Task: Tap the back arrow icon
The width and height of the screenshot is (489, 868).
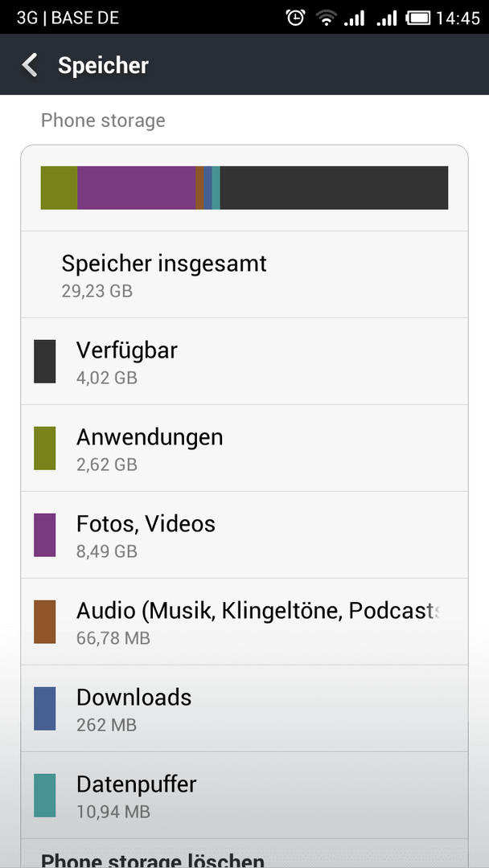Action: pyautogui.click(x=29, y=65)
